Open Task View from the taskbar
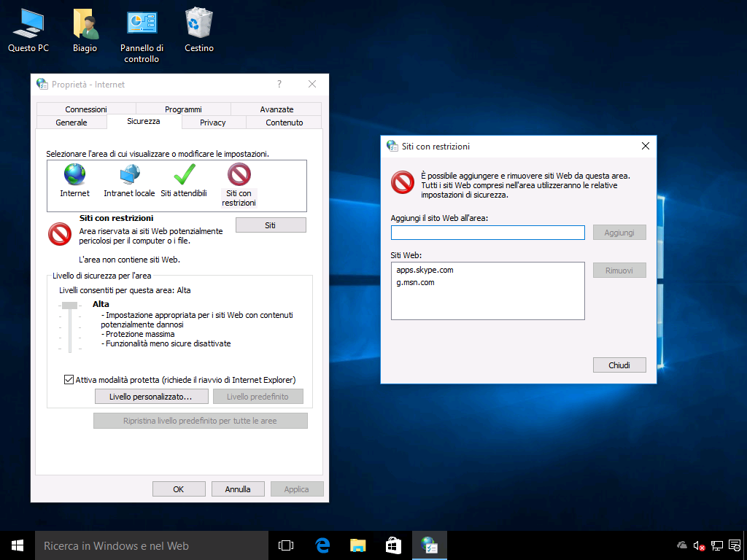Image resolution: width=747 pixels, height=560 pixels. tap(286, 545)
